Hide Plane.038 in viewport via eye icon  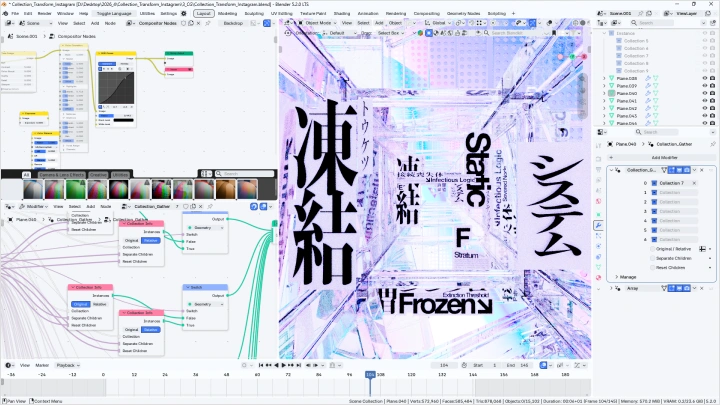pos(705,79)
